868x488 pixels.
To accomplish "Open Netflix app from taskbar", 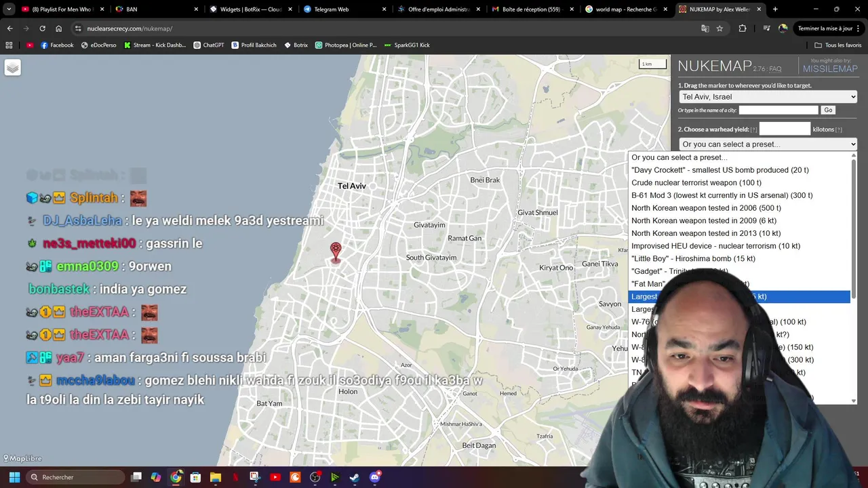I will (235, 477).
